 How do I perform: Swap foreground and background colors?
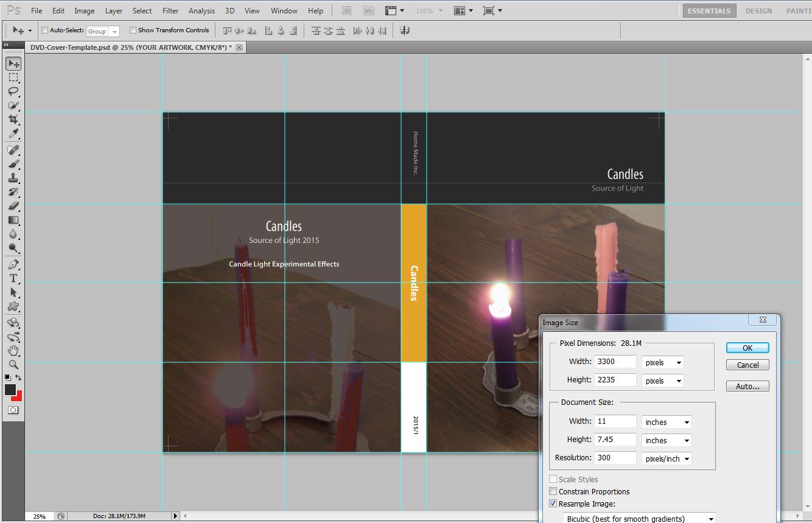pos(19,378)
